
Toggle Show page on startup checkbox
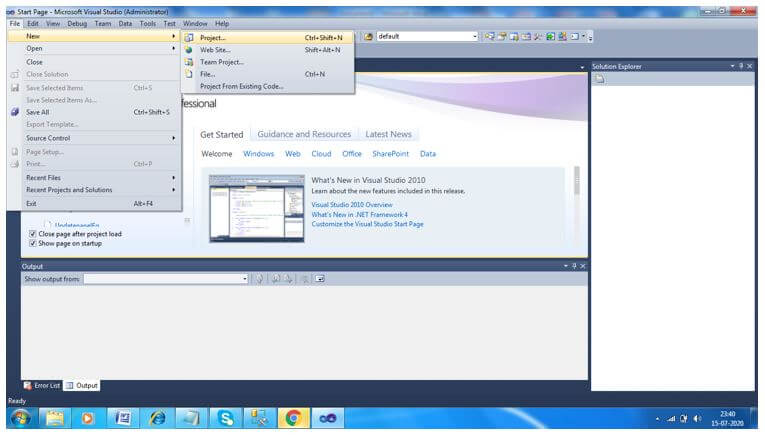point(33,243)
